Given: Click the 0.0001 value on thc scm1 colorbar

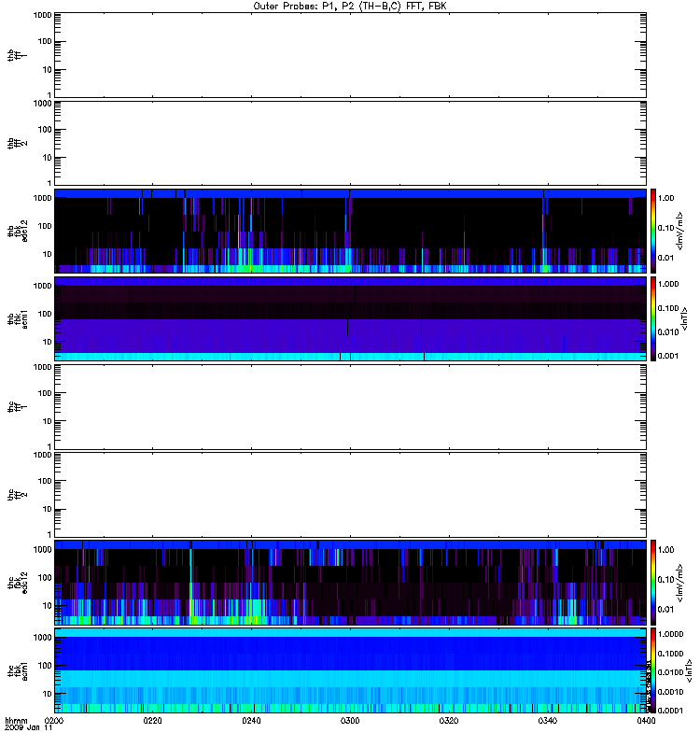Looking at the screenshot, I should point(670,711).
